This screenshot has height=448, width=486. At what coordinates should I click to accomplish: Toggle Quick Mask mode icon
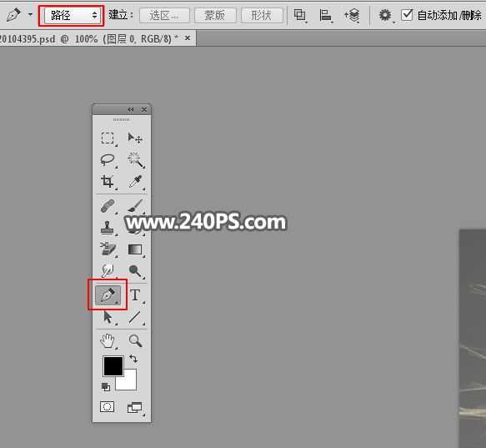coord(108,407)
